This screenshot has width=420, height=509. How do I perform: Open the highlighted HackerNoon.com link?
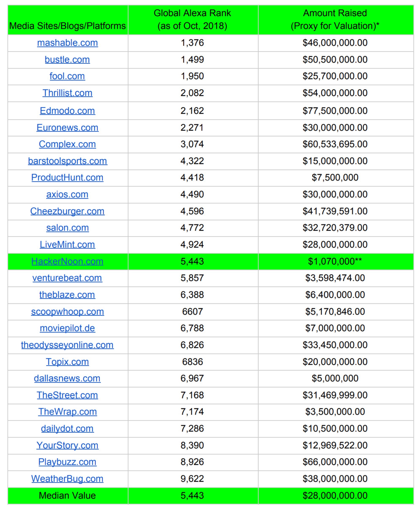[67, 261]
